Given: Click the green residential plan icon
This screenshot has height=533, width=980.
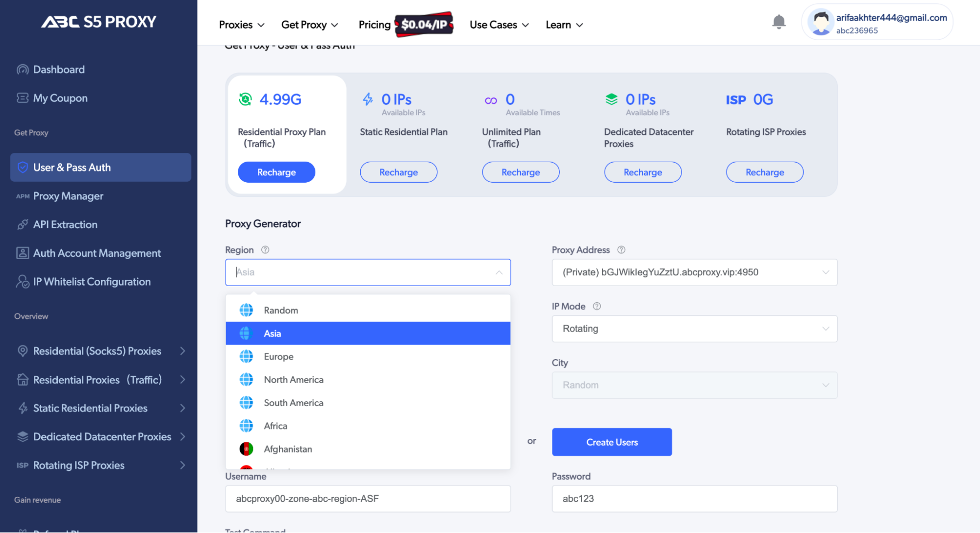Looking at the screenshot, I should click(245, 99).
